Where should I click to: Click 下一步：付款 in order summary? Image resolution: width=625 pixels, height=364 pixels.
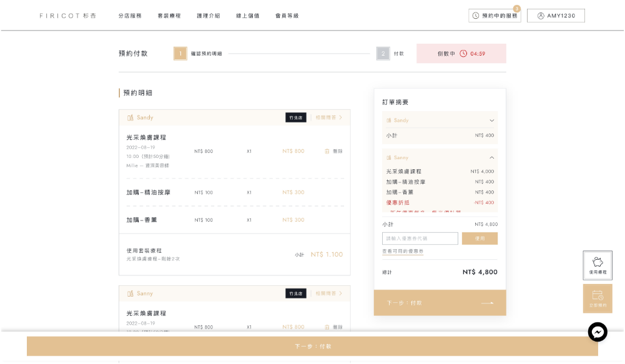click(440, 303)
